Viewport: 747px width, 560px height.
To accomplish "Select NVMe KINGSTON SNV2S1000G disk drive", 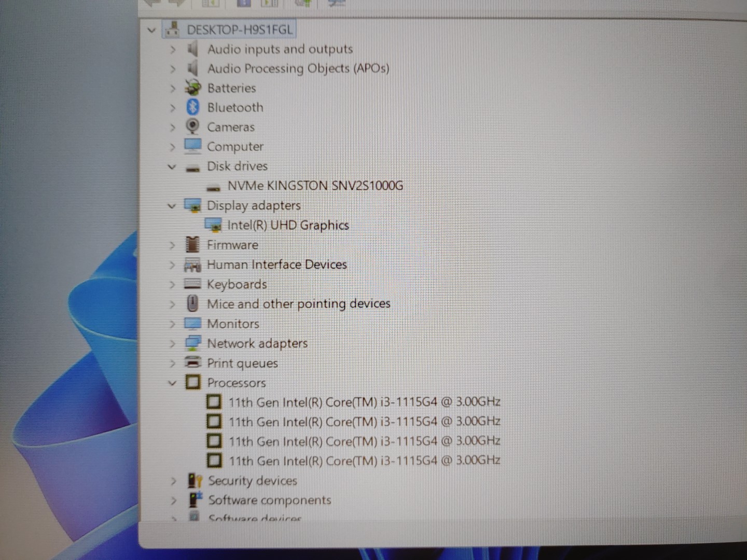I will 315,186.
